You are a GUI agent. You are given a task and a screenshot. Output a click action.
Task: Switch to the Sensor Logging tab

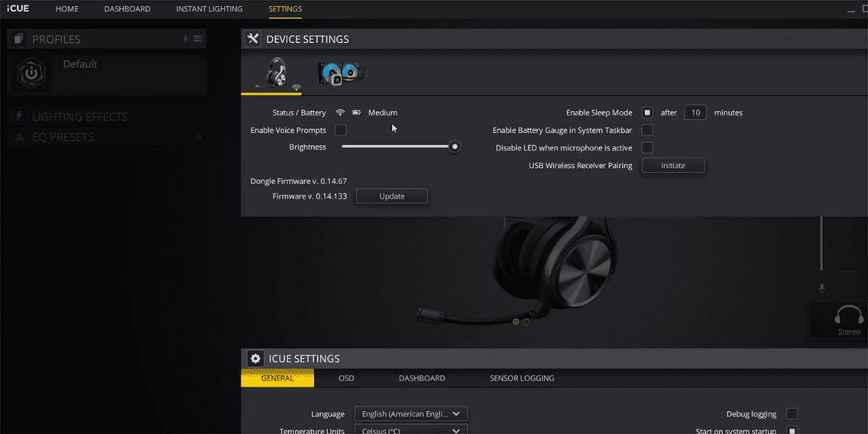coord(521,378)
